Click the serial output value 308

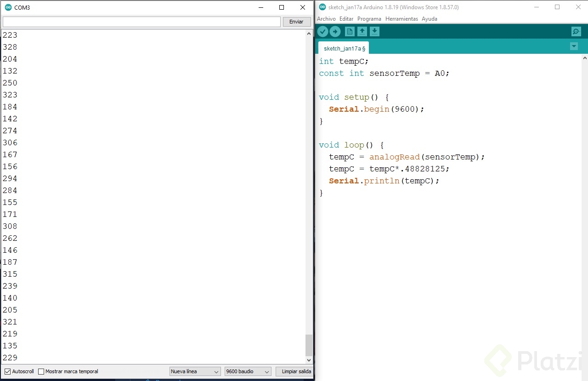(10, 226)
